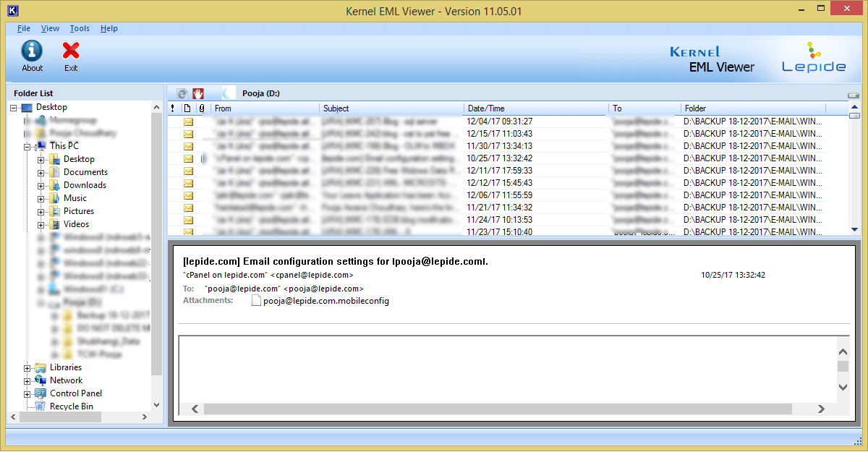This screenshot has width=868, height=452.
Task: Sort by the importance (!) column header
Action: pyautogui.click(x=173, y=108)
